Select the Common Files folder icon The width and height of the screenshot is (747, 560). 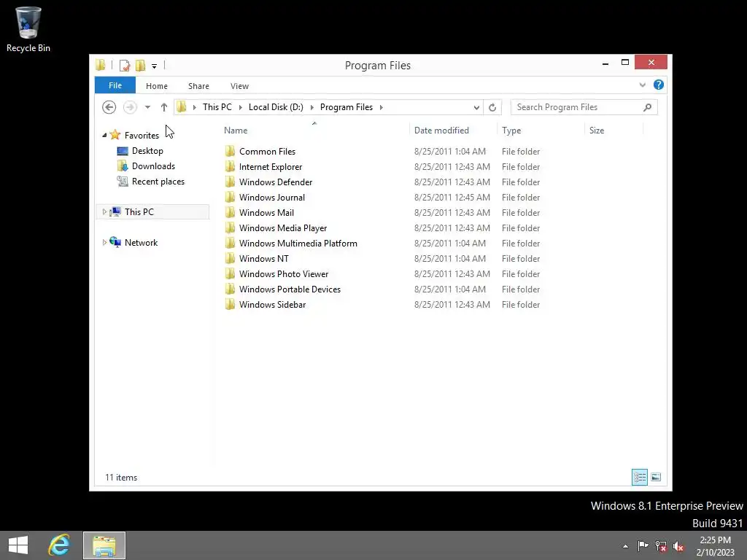click(230, 152)
